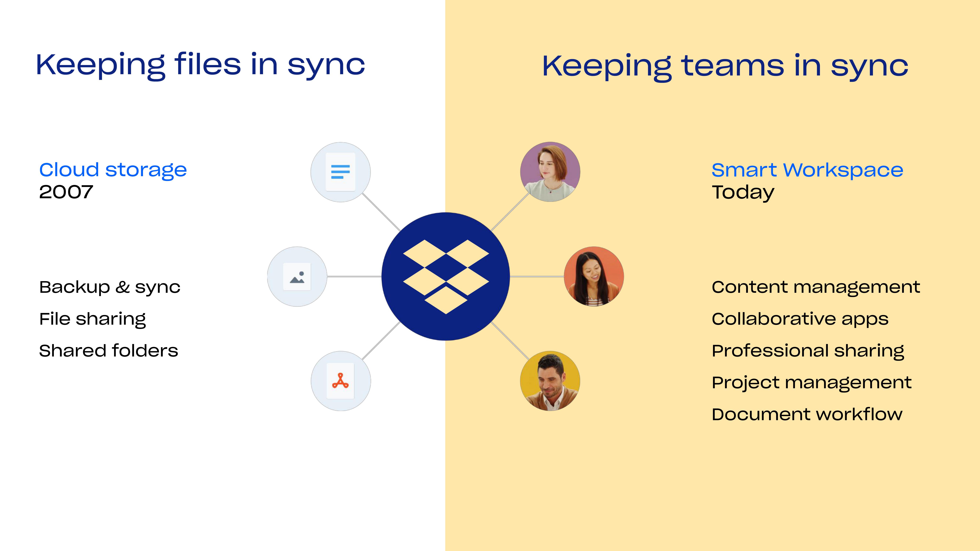Click "Content management" text

point(816,287)
